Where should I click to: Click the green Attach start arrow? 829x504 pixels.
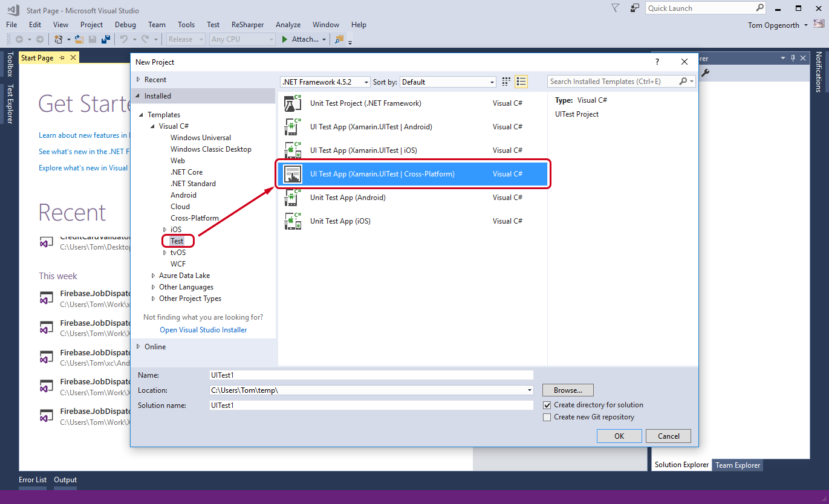point(285,39)
